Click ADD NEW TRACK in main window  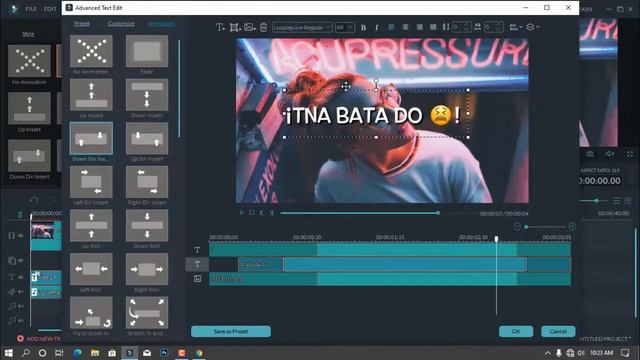(x=39, y=338)
